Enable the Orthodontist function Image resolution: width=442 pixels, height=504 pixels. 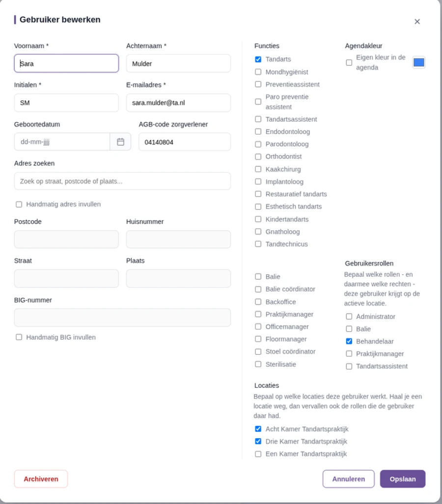pos(258,157)
